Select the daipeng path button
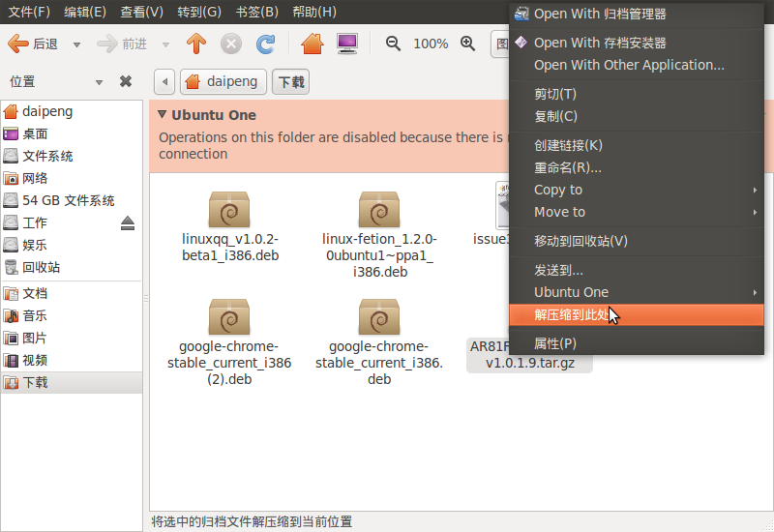774x532 pixels. point(223,81)
